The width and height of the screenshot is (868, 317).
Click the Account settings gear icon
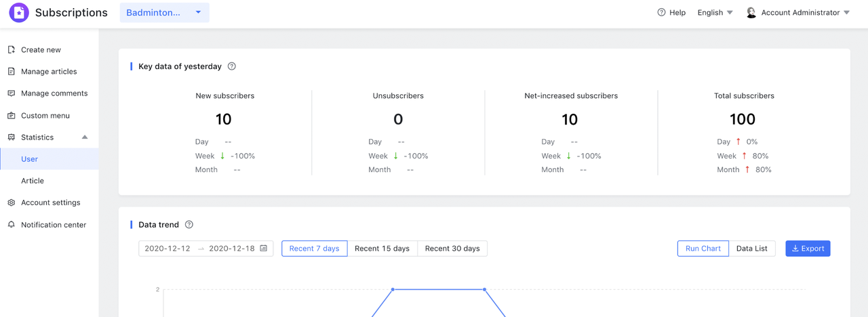point(12,203)
